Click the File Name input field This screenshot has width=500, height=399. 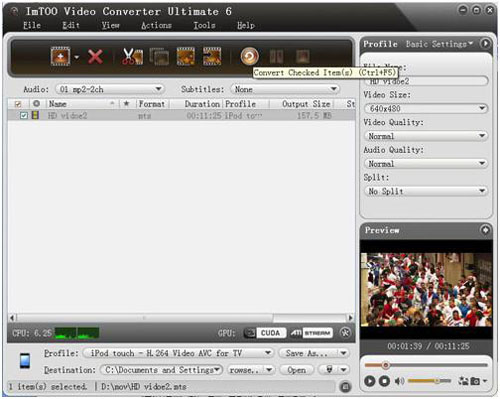coord(426,81)
